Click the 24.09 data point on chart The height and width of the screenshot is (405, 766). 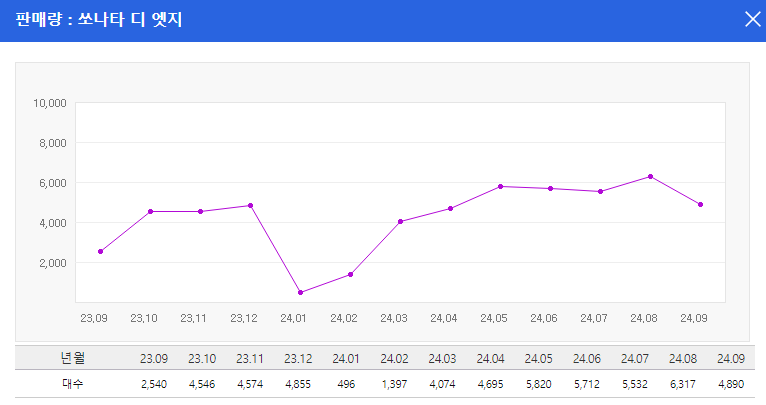[701, 205]
